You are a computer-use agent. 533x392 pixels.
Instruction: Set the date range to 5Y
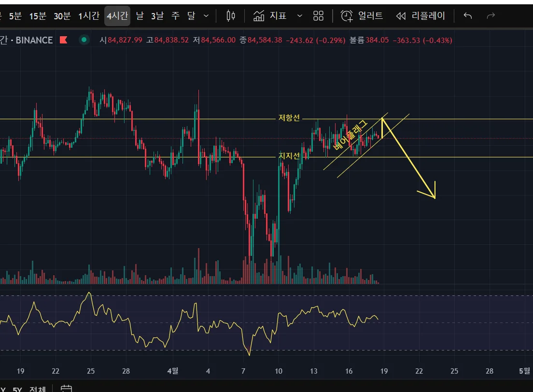[17, 389]
